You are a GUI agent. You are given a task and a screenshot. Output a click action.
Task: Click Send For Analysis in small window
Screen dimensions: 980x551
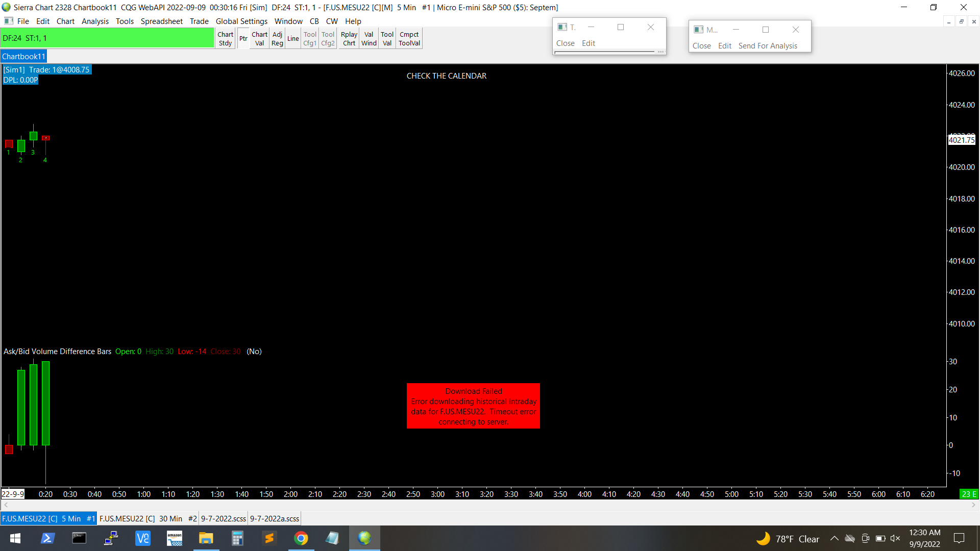[767, 46]
